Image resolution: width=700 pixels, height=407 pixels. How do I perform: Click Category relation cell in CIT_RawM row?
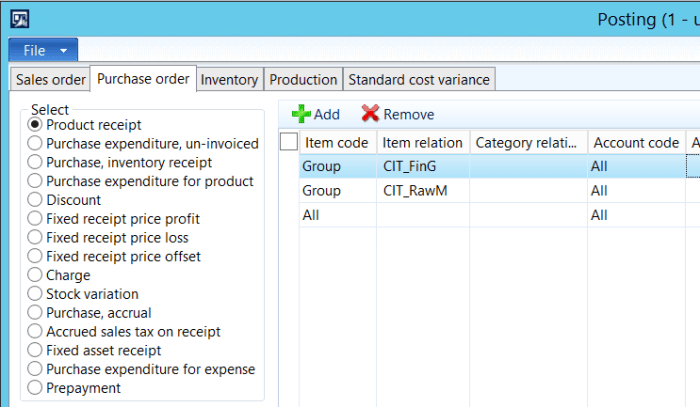click(x=529, y=191)
